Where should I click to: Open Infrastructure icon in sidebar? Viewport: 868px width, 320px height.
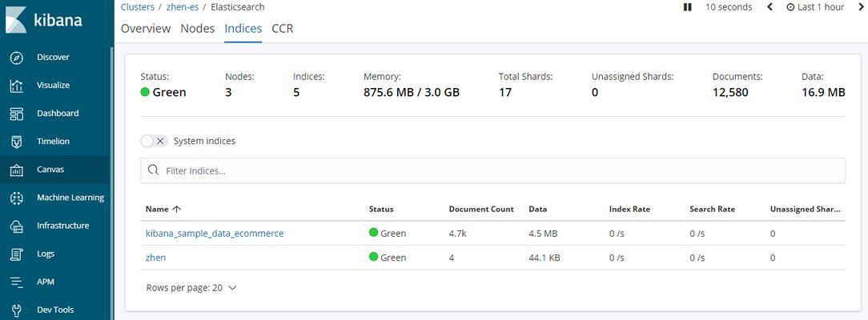click(17, 226)
